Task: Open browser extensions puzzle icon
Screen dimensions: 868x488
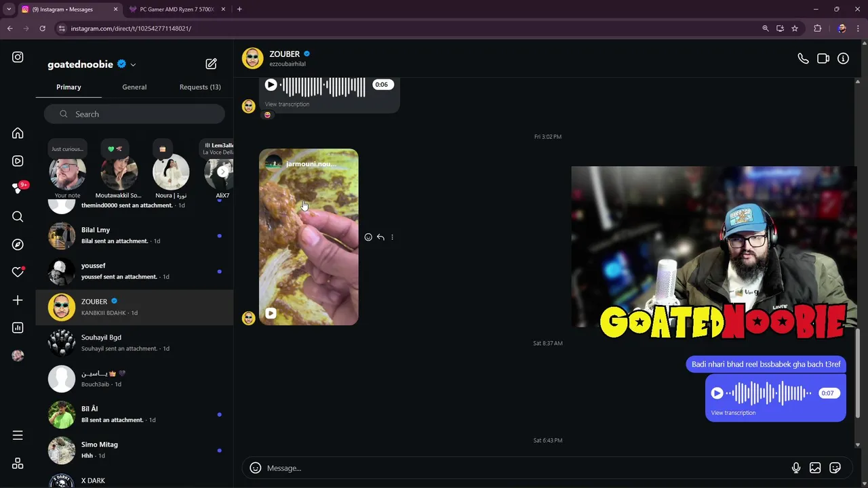Action: click(x=817, y=28)
